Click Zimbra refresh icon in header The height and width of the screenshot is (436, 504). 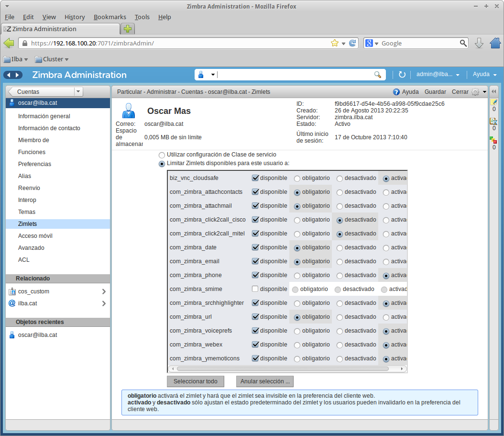(x=402, y=74)
